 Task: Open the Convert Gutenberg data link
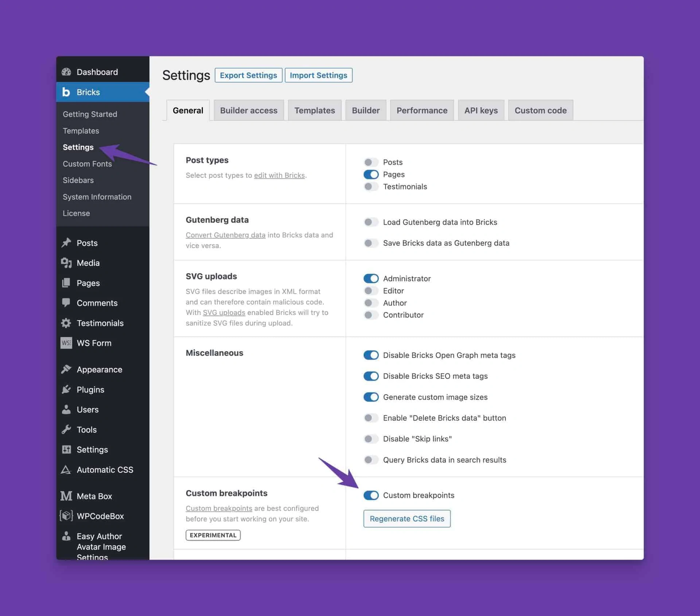tap(225, 235)
